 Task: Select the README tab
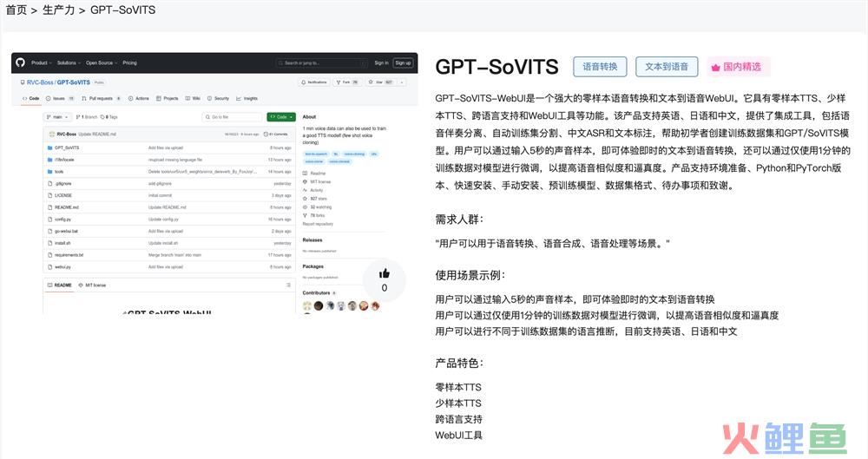[60, 285]
